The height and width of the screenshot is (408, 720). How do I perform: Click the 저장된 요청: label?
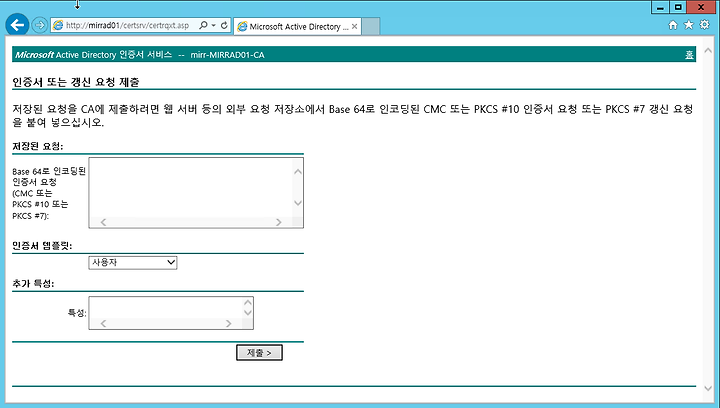[38, 146]
